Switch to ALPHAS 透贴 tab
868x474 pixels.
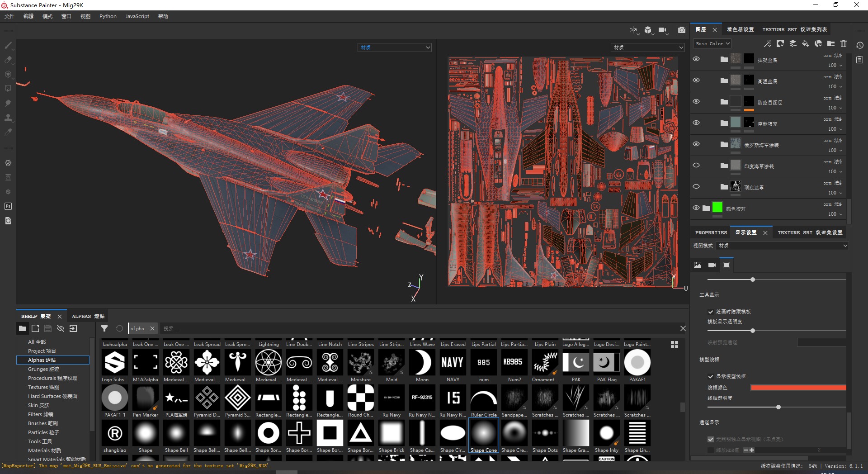(88, 316)
